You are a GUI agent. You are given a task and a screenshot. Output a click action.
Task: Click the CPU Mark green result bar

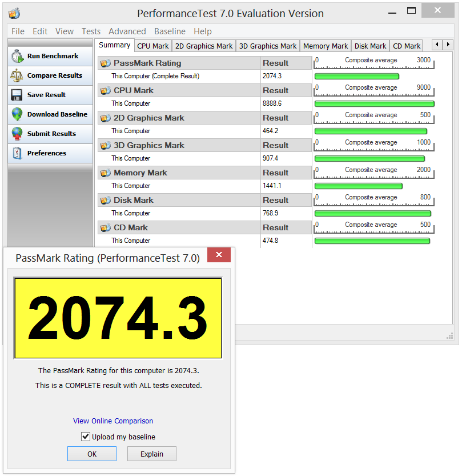[375, 104]
